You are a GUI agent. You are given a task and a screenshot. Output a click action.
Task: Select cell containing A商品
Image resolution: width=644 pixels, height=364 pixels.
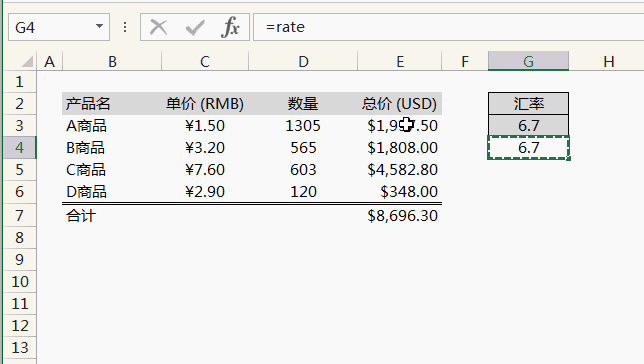click(112, 125)
